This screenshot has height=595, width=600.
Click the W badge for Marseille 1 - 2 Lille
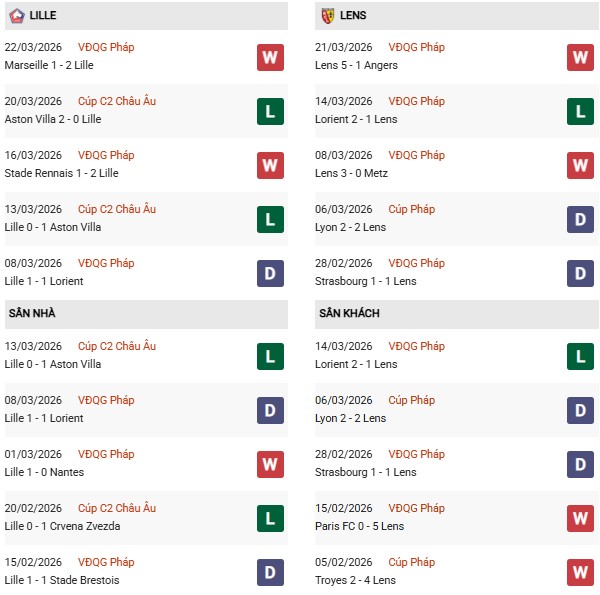(270, 57)
